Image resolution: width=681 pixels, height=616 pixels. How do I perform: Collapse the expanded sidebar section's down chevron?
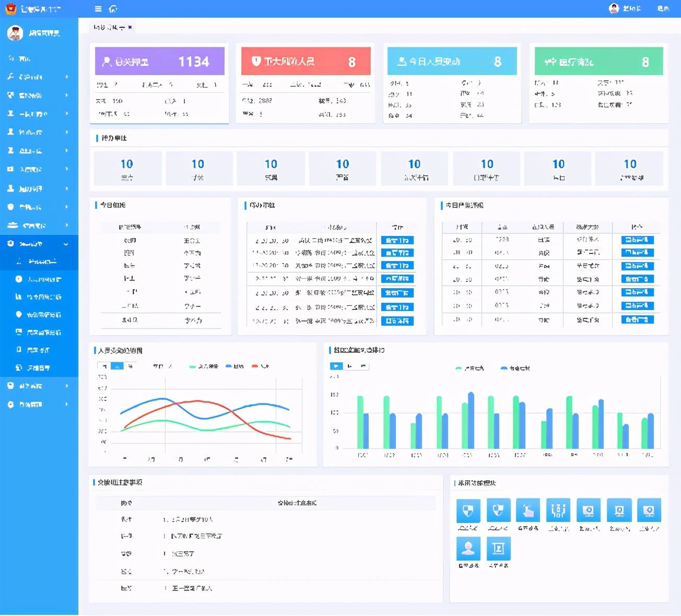pos(66,244)
